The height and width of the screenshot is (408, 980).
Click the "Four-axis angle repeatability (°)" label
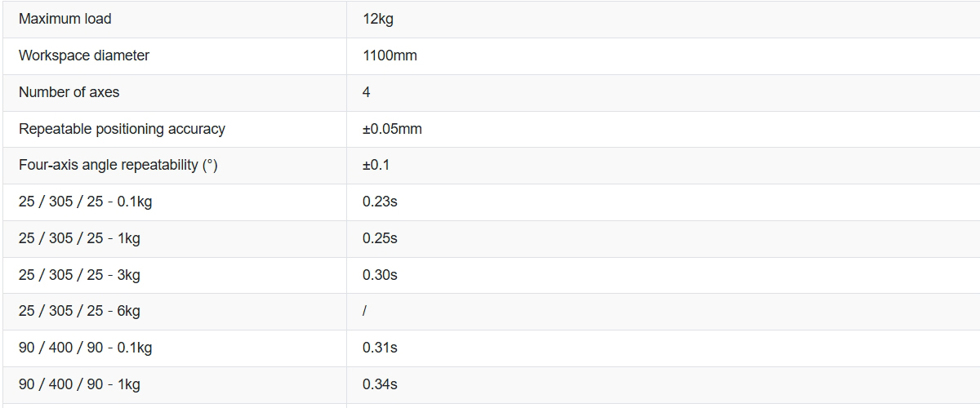(118, 165)
